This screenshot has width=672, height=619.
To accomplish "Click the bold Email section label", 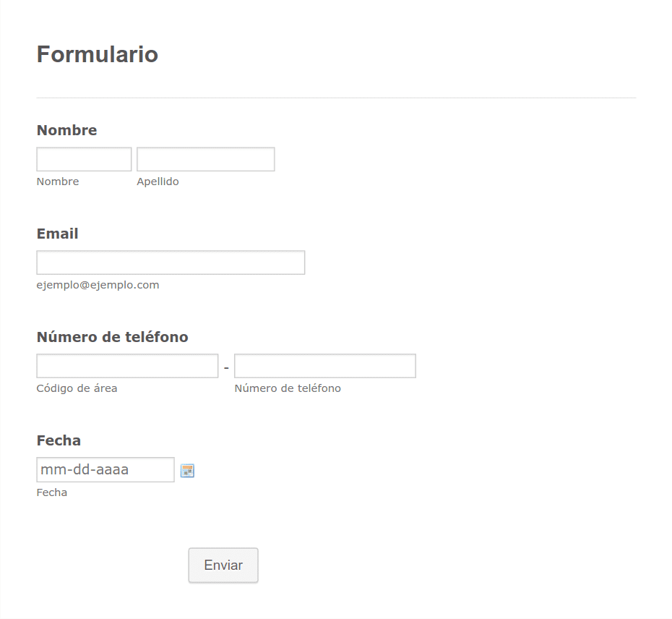I will tap(57, 234).
